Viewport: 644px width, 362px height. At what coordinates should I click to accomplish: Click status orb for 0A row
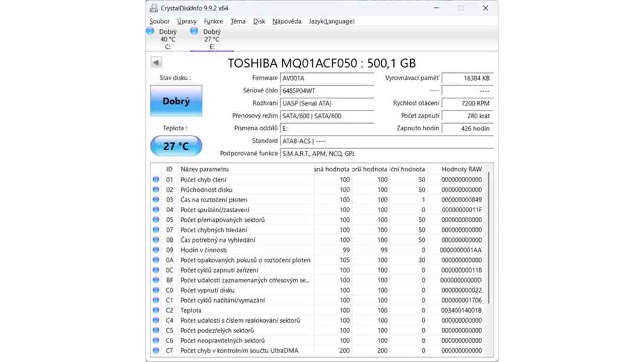[x=156, y=260]
